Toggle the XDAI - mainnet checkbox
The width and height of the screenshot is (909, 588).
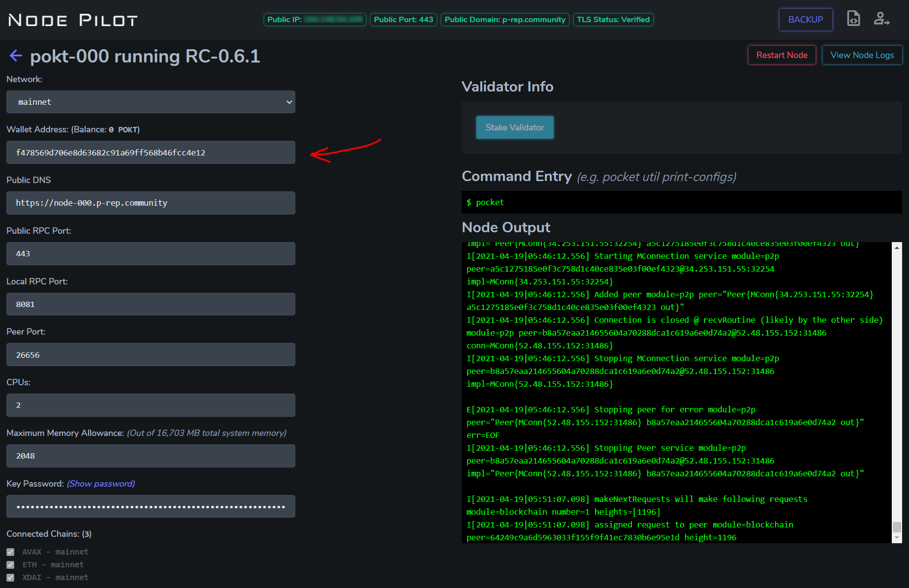10,578
